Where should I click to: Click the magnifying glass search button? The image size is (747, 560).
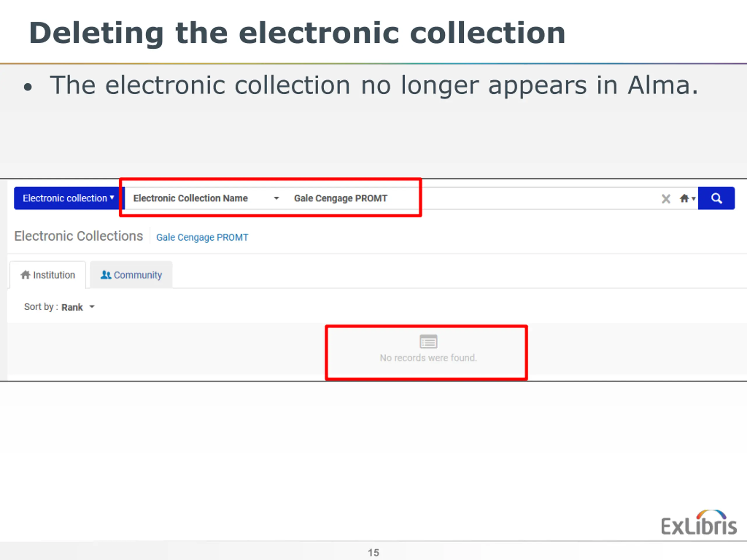click(716, 198)
